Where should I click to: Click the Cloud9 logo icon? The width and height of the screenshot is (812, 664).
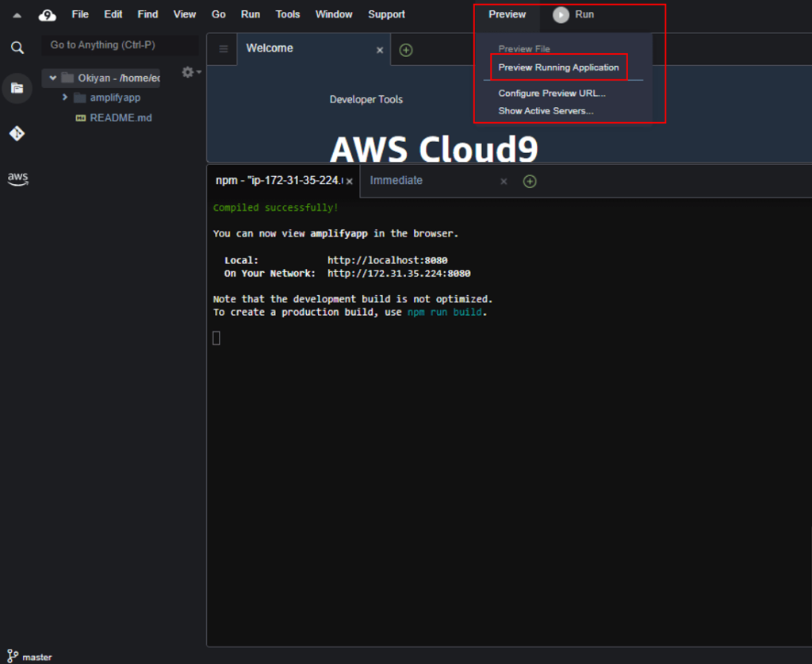[47, 14]
